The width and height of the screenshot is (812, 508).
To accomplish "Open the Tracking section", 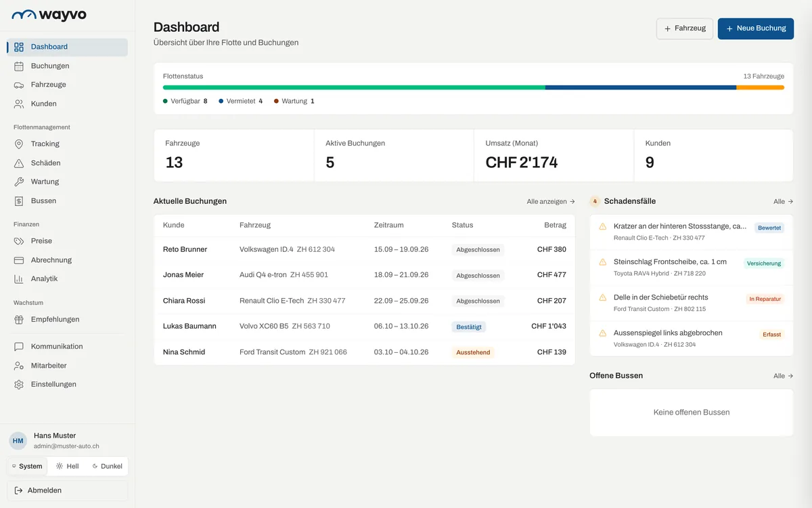I will click(x=68, y=144).
